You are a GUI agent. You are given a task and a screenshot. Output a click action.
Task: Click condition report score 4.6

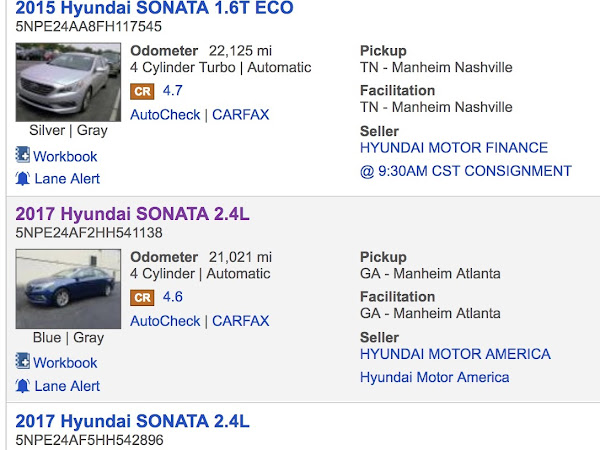172,296
